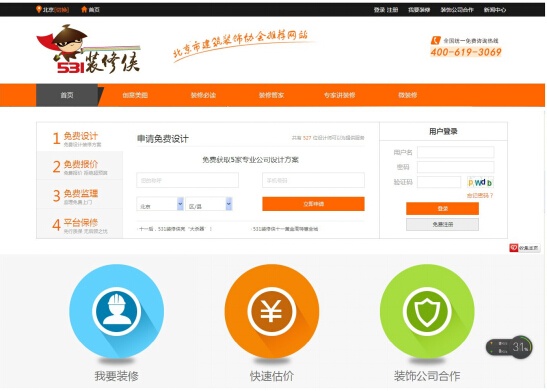Screen dimensions: 547x391
Task: Click the orange location pin icon
Action: 38,9
